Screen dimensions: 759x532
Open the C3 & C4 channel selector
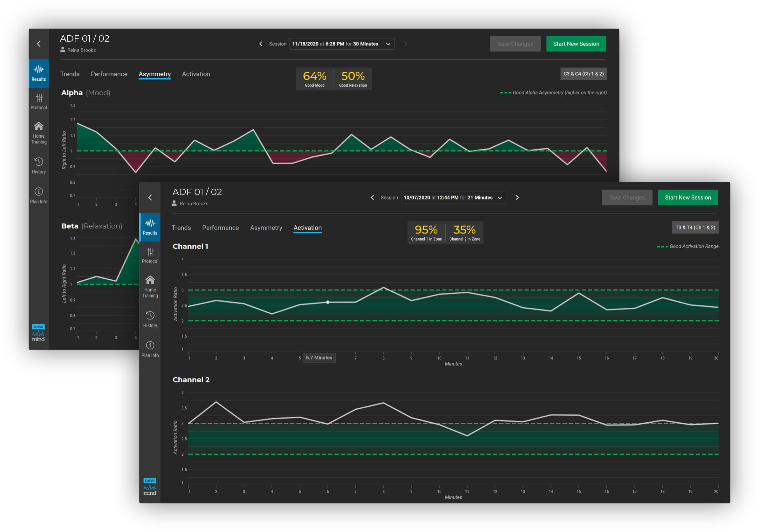pos(583,74)
